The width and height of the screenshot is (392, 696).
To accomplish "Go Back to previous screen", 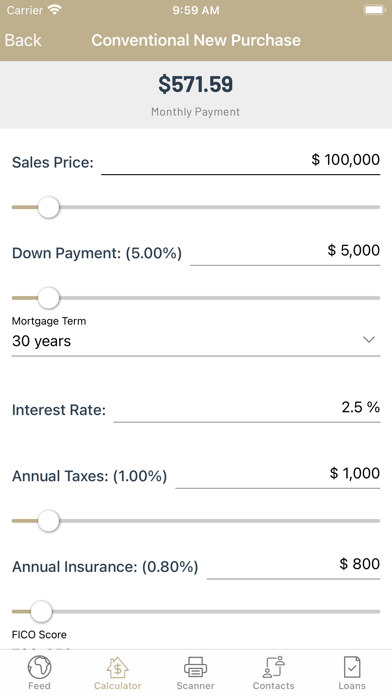I will (x=23, y=40).
